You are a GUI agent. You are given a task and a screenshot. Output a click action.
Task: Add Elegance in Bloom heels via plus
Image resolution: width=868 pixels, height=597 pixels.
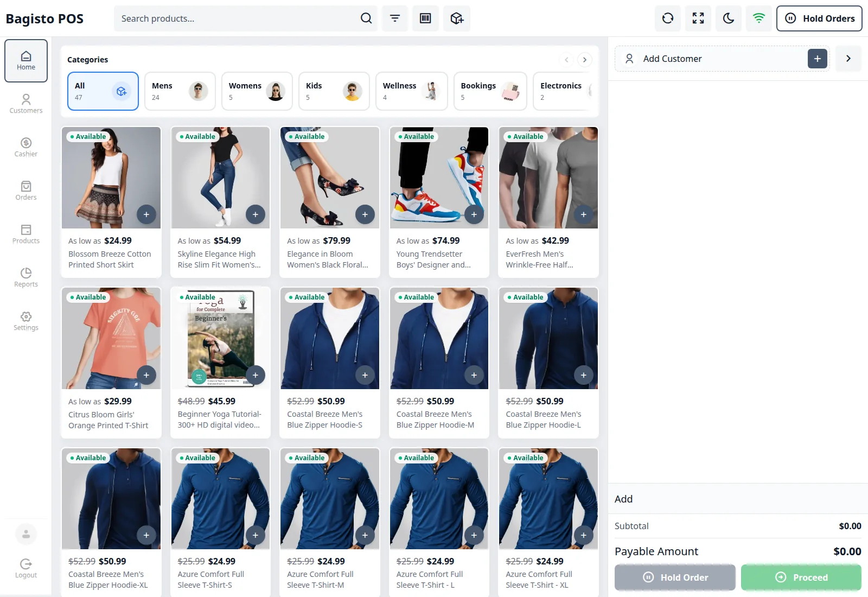[365, 214]
